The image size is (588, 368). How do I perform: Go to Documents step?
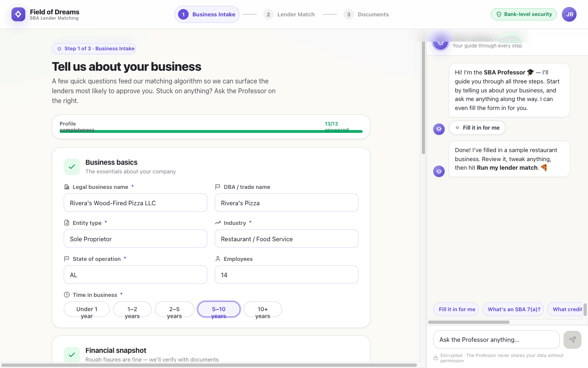pos(366,14)
